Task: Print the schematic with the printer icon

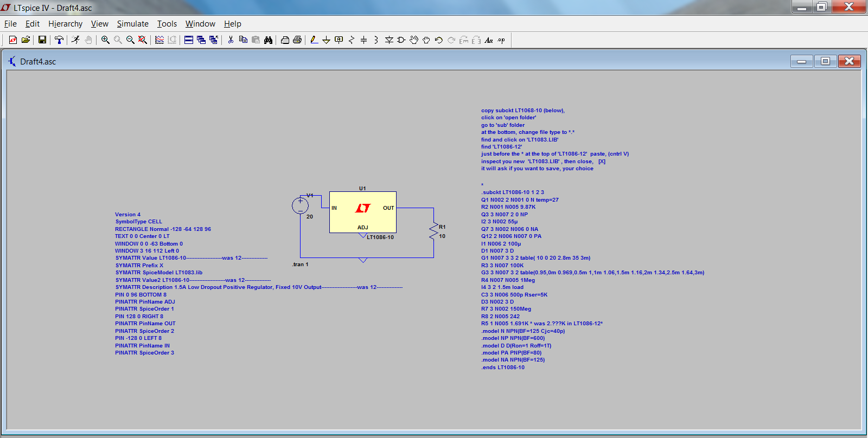Action: (x=297, y=40)
